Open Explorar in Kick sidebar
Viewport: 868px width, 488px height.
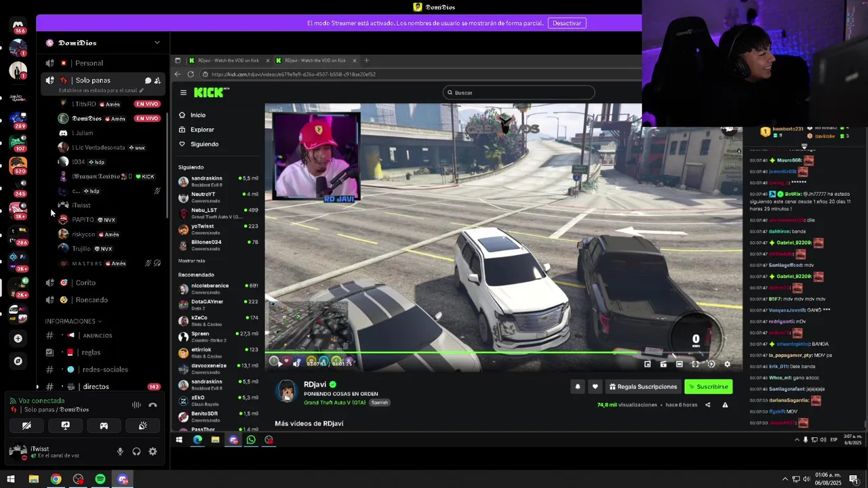[x=197, y=129]
